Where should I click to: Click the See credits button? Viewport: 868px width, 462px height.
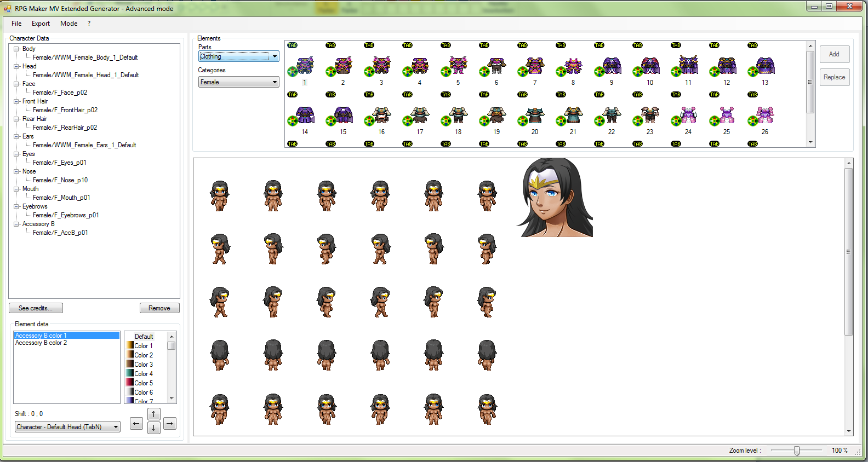(36, 308)
